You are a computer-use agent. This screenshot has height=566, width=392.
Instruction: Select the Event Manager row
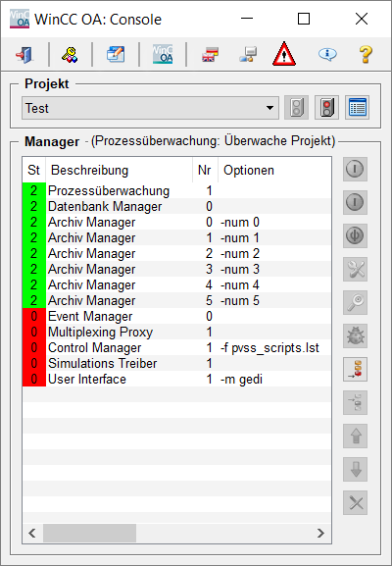[x=176, y=316]
